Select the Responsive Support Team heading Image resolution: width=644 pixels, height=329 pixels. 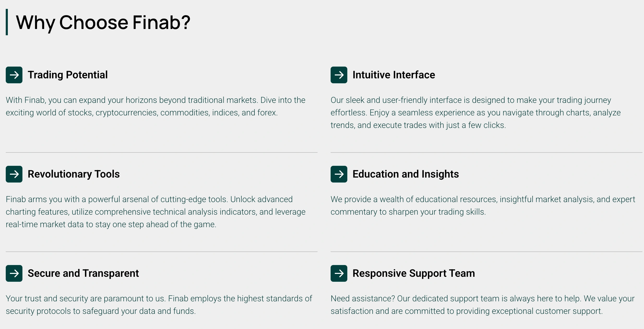(x=414, y=273)
